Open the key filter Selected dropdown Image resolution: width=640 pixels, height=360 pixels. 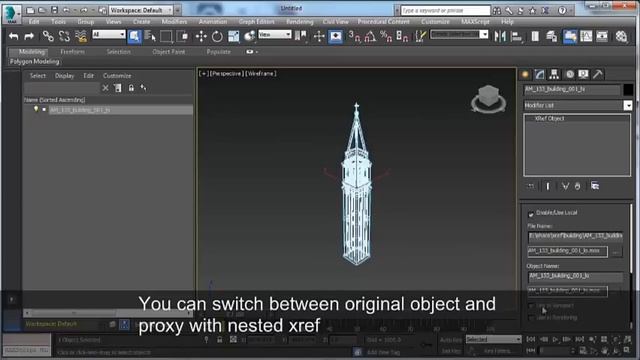coord(493,339)
